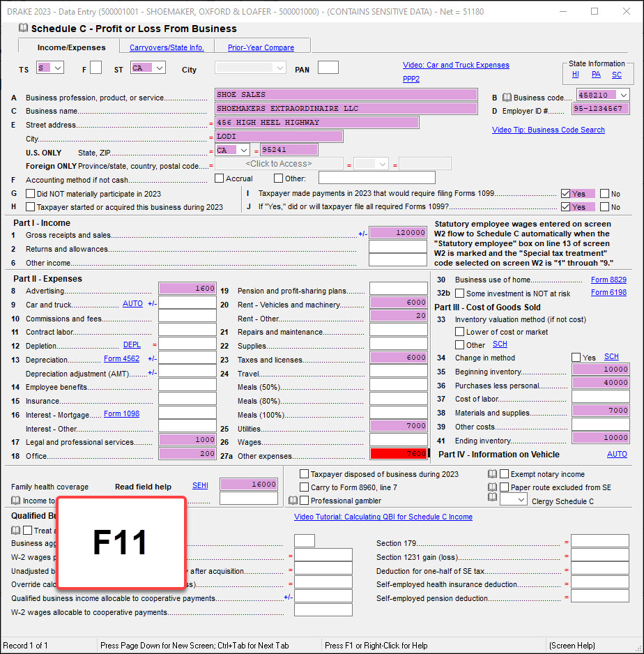Click the red Other expenses 27a field

point(399,454)
